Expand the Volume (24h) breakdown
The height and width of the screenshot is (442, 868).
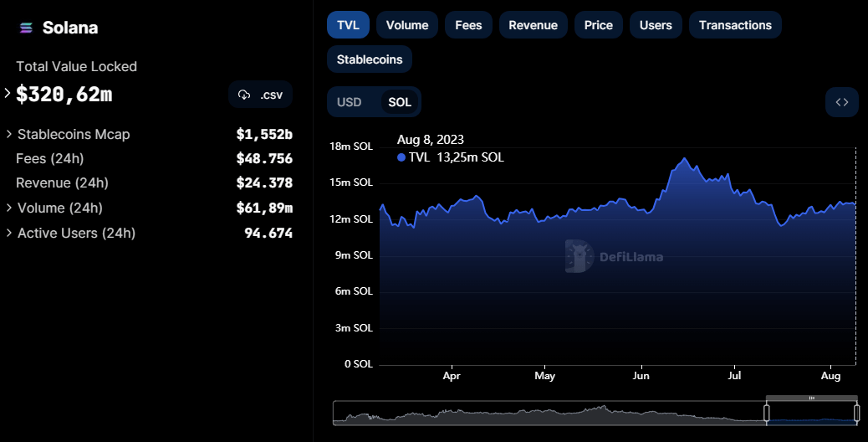(9, 208)
